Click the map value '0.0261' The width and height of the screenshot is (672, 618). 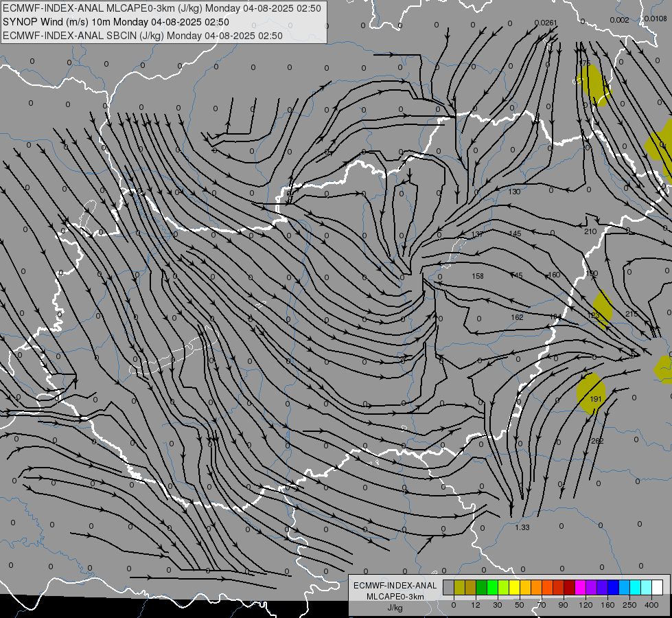(546, 23)
